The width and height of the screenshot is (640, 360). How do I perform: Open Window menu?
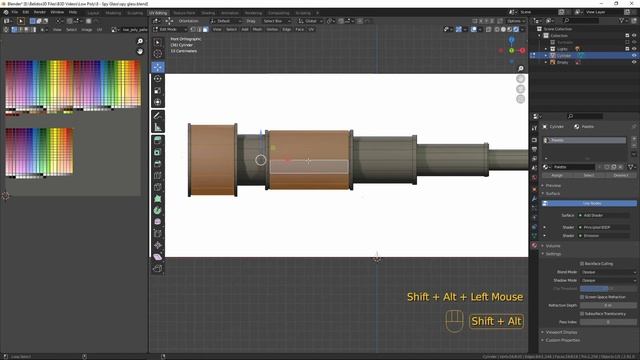(x=57, y=12)
